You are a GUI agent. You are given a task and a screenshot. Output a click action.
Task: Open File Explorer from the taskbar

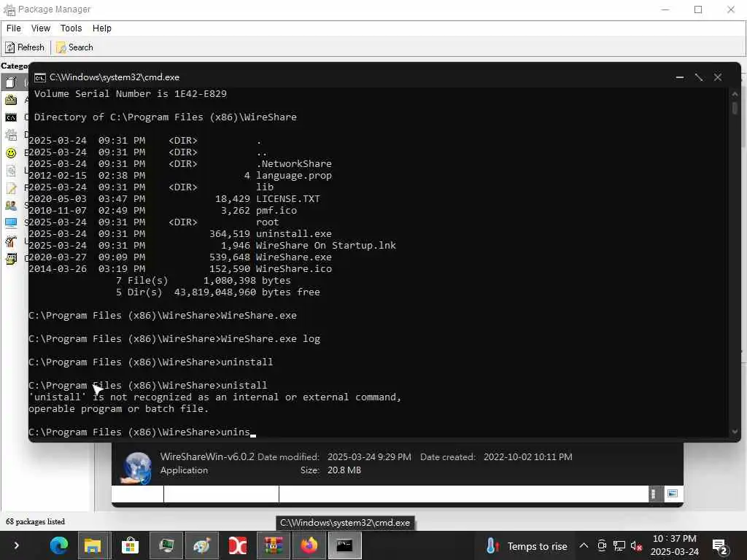coord(94,545)
